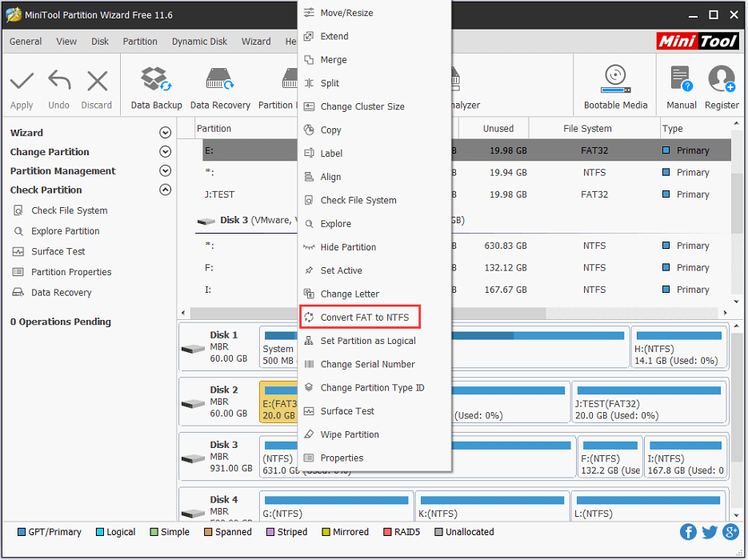
Task: Open the Data Recovery tool
Action: (220, 89)
